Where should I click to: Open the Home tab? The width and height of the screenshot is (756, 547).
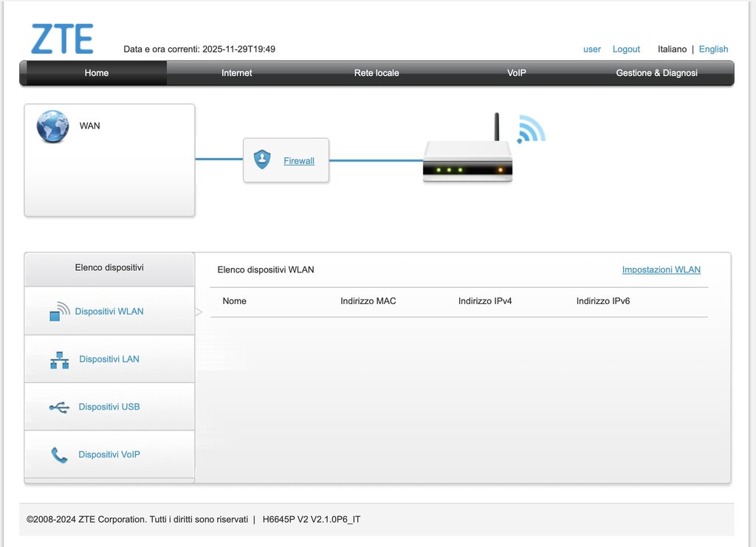(x=96, y=73)
